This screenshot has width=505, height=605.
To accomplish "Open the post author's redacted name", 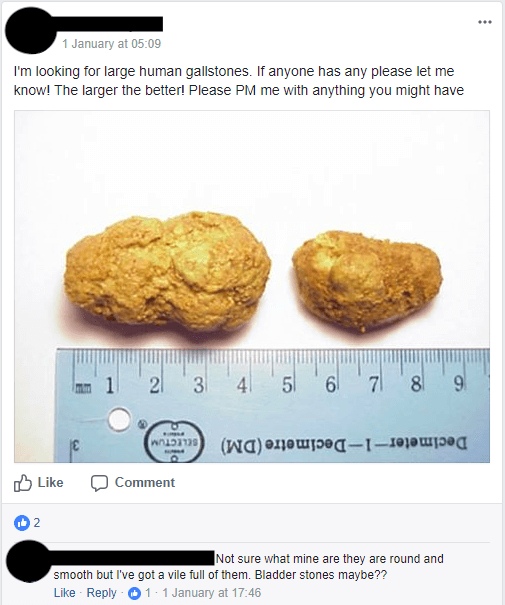I will pyautogui.click(x=110, y=24).
